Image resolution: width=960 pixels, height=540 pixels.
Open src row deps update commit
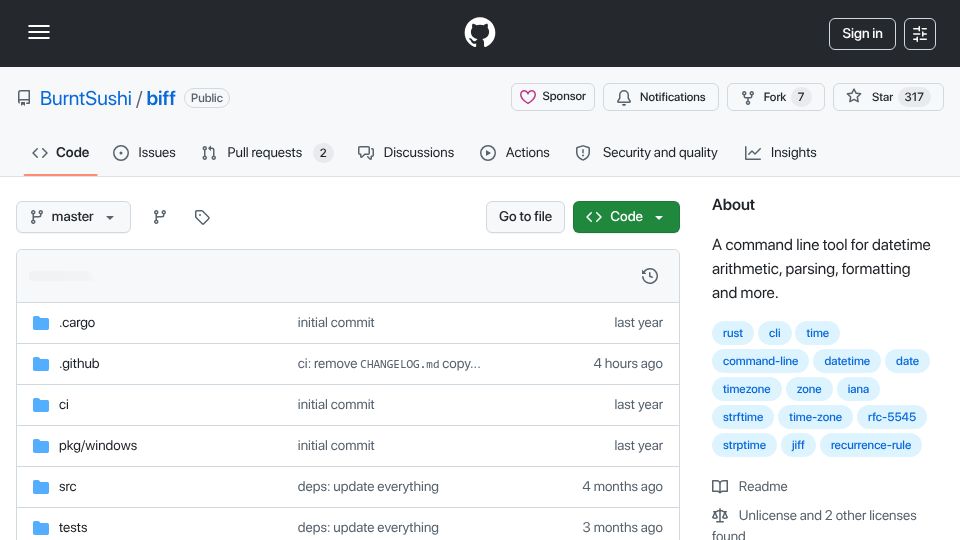[x=368, y=487]
